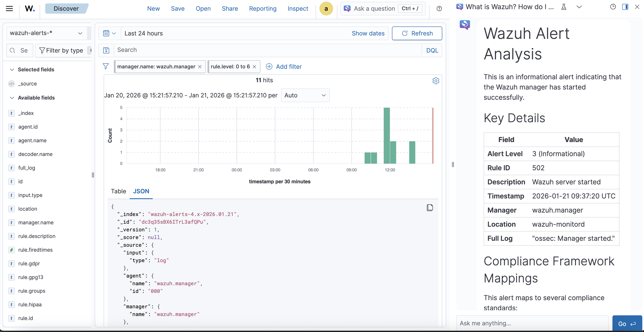
Task: Click the Show dates link
Action: (x=368, y=33)
